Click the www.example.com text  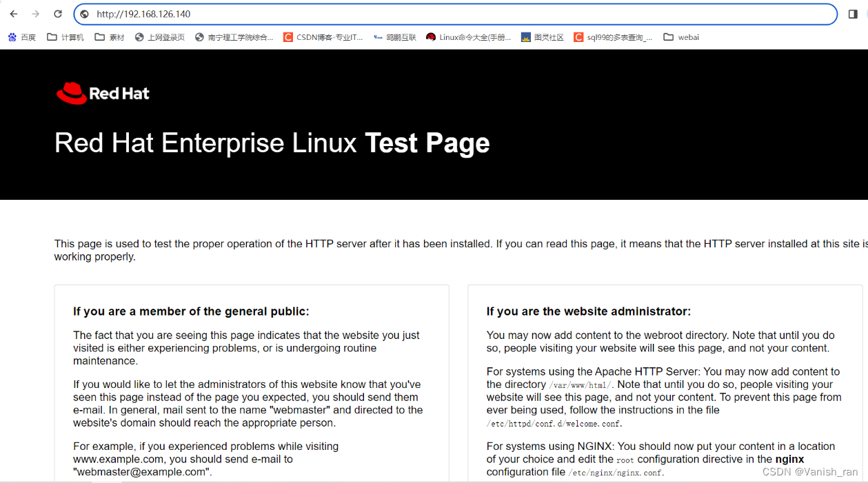[x=119, y=459]
